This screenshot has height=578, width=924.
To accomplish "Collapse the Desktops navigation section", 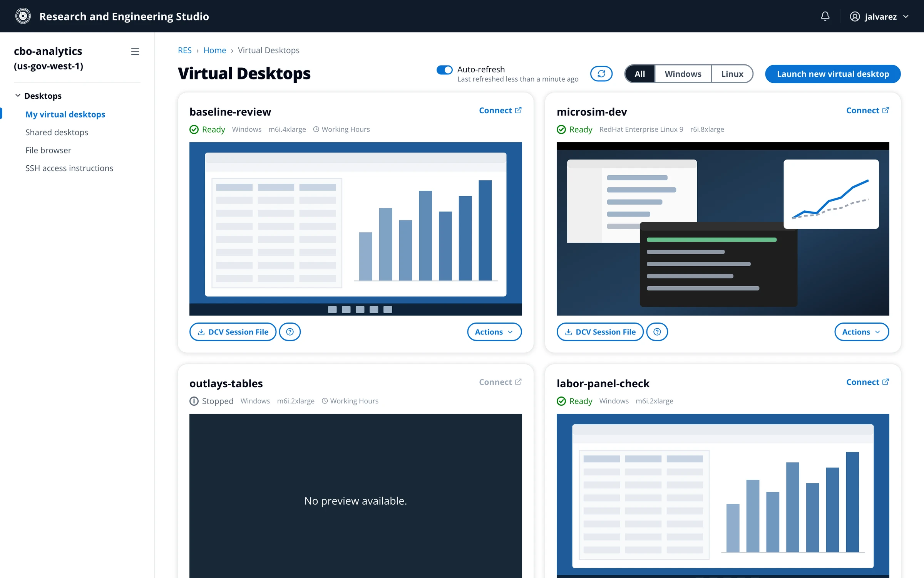I will tap(18, 96).
